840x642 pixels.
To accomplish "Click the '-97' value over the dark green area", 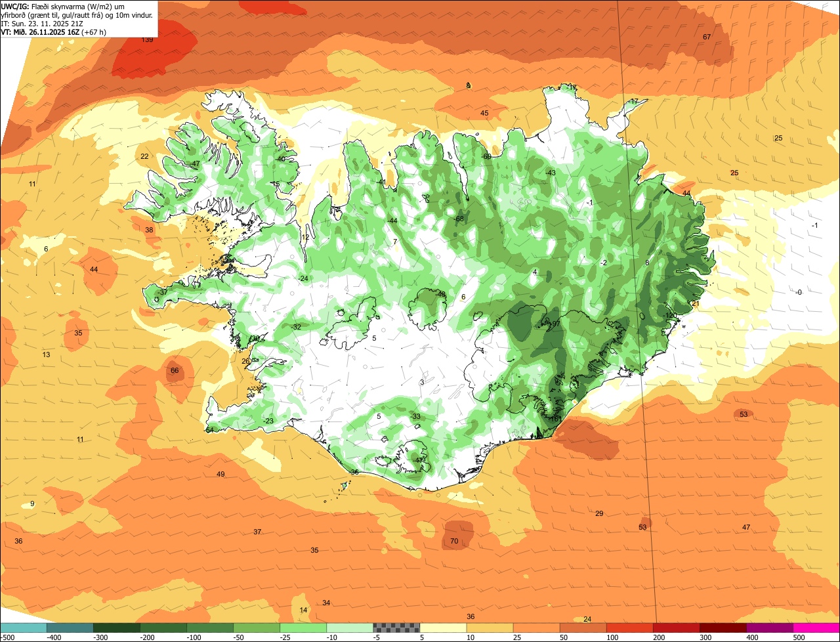I will point(554,324).
